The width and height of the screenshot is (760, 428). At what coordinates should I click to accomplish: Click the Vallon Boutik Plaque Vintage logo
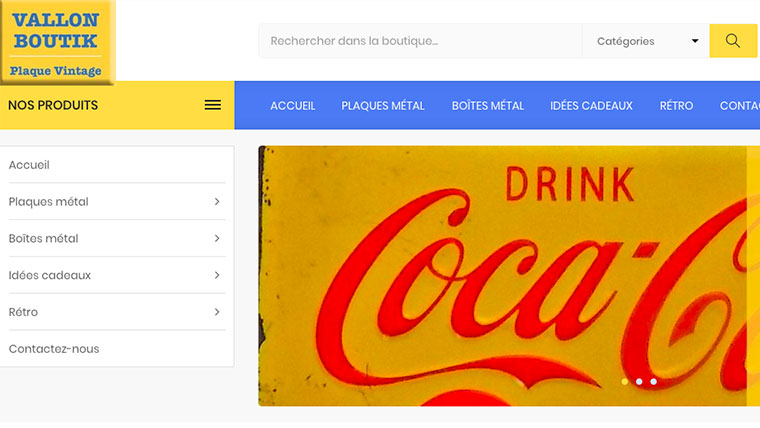click(58, 42)
